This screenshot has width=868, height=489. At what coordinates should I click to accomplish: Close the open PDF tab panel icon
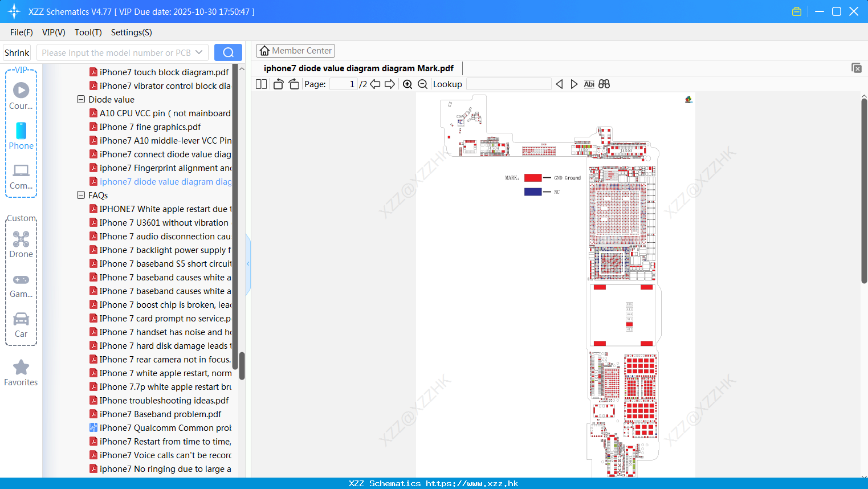856,68
